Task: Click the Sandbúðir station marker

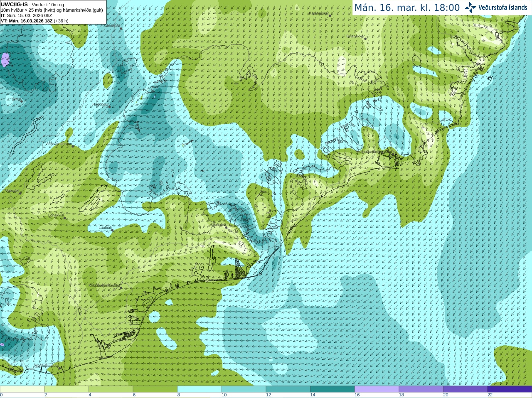Action: click(x=121, y=29)
